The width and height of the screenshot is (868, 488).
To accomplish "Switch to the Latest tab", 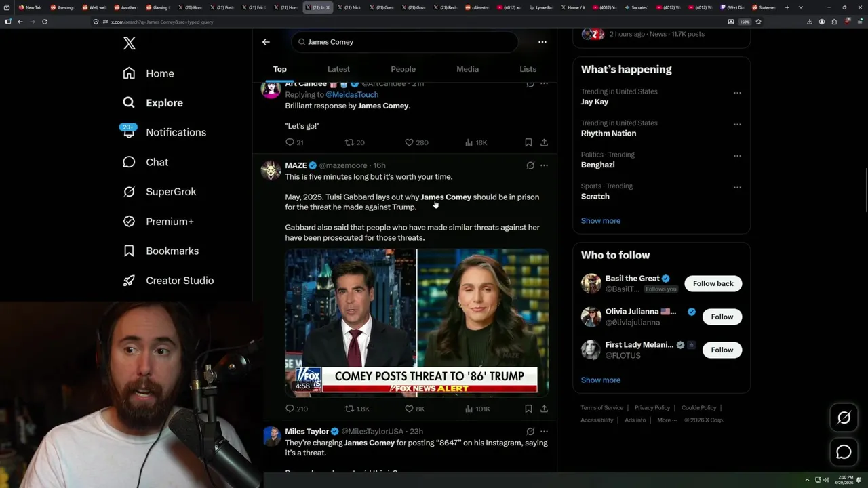I will (x=338, y=69).
